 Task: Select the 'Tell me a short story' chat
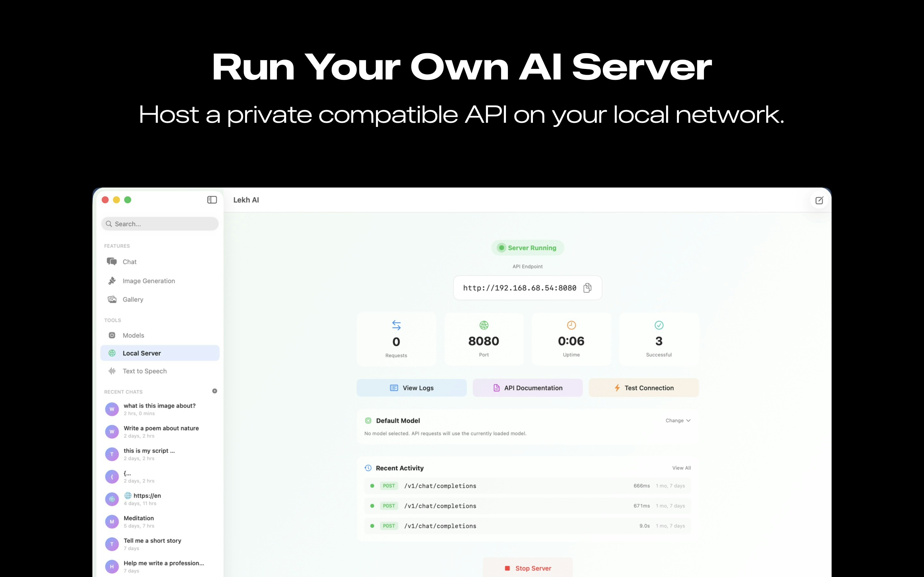coord(152,544)
